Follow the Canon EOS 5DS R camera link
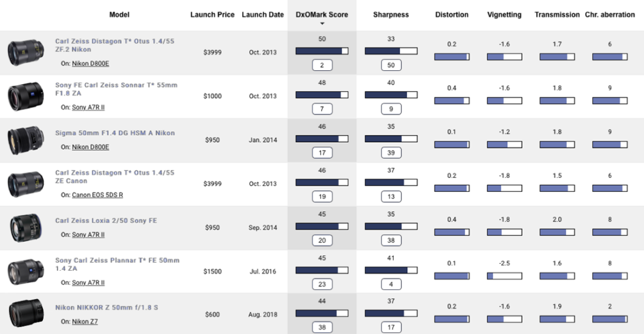The image size is (644, 334). click(97, 195)
